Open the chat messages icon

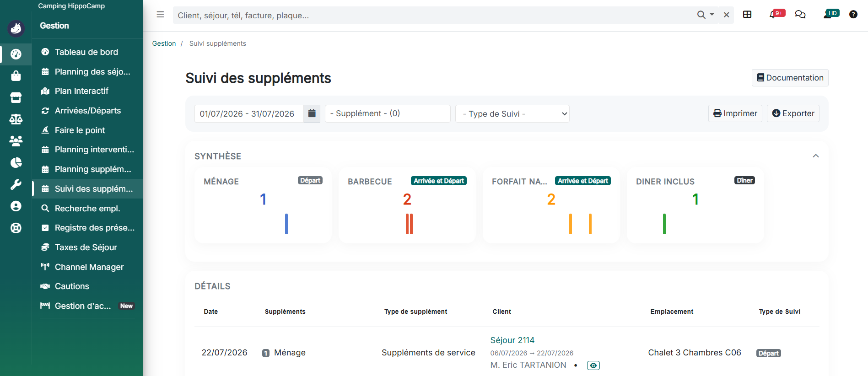point(800,15)
